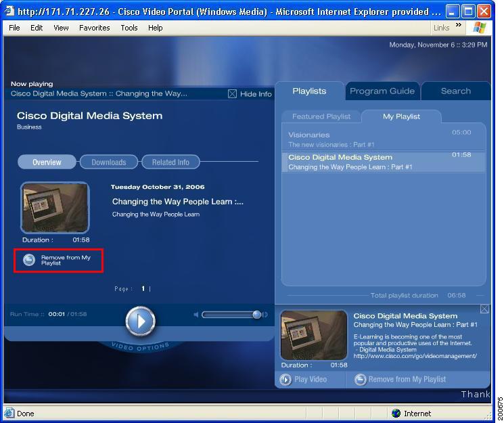Screen dimensions: 504x423
Task: Click the videomanagement URL in details popup
Action: click(415, 356)
